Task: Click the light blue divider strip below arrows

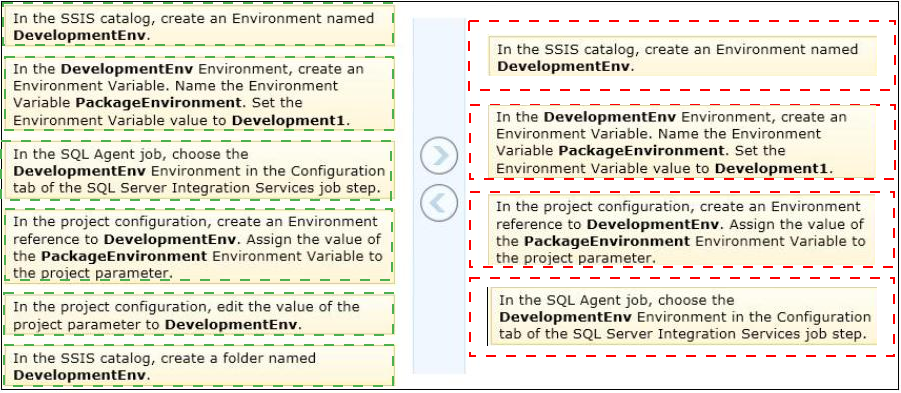Action: pos(439,299)
